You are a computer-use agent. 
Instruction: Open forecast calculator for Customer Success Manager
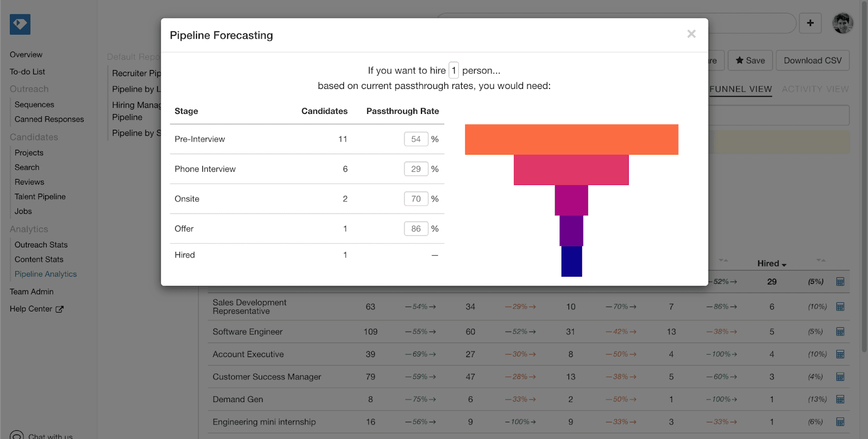click(840, 377)
